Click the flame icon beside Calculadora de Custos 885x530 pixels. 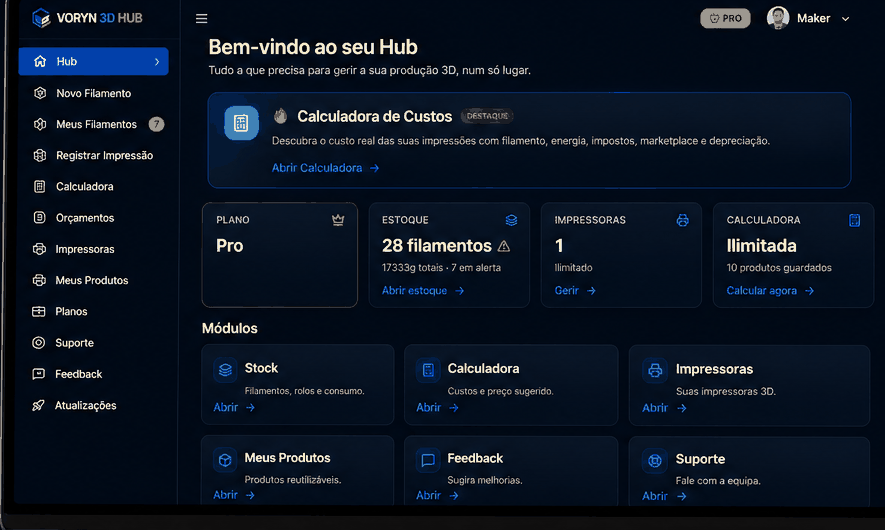[281, 116]
